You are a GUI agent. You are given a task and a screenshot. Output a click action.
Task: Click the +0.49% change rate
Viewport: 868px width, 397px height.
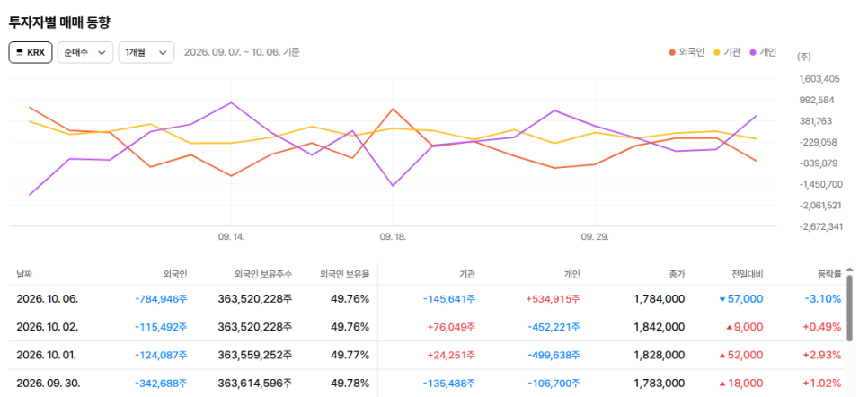coord(822,327)
